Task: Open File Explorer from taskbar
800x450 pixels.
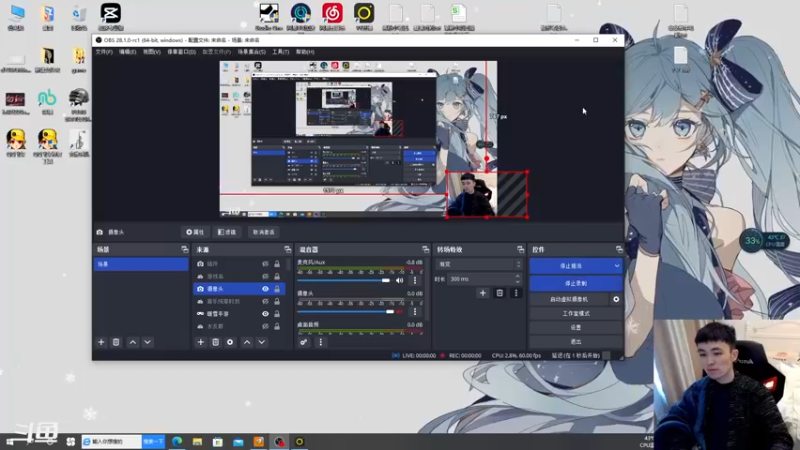Action: (197, 441)
